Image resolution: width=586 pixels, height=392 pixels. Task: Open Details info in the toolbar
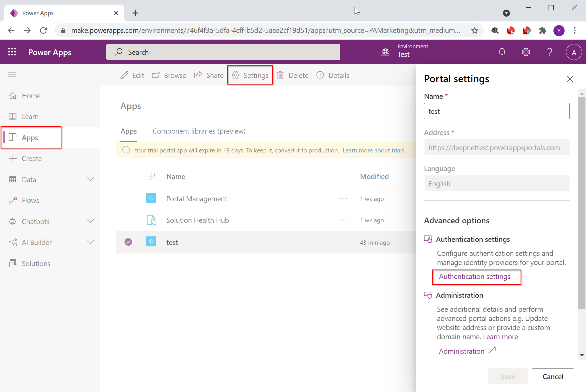[x=333, y=75]
